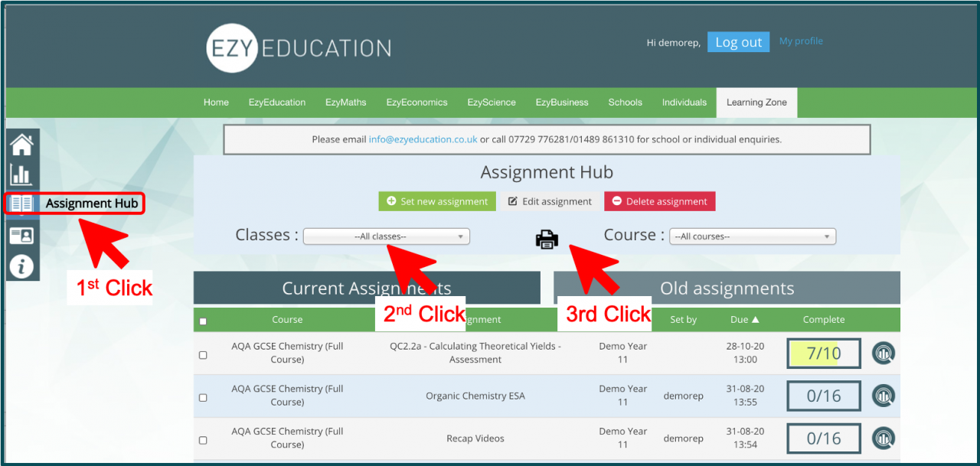Screen dimensions: 980x466
Task: Click 0/16 score for Organic Chemistry ESA
Action: (x=824, y=396)
